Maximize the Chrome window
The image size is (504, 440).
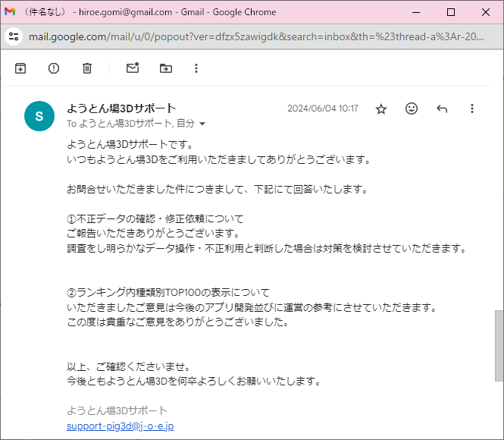pyautogui.click(x=451, y=12)
